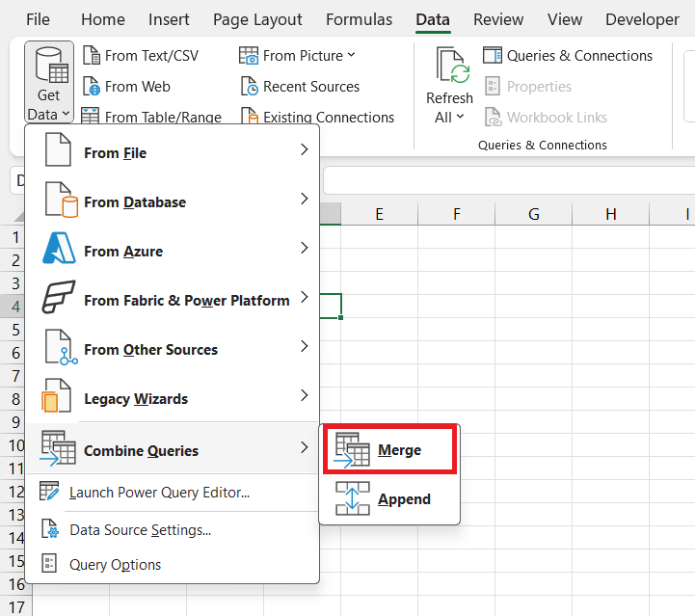695x616 pixels.
Task: Expand From Fabric & Power Platform arrow
Action: pyautogui.click(x=304, y=297)
